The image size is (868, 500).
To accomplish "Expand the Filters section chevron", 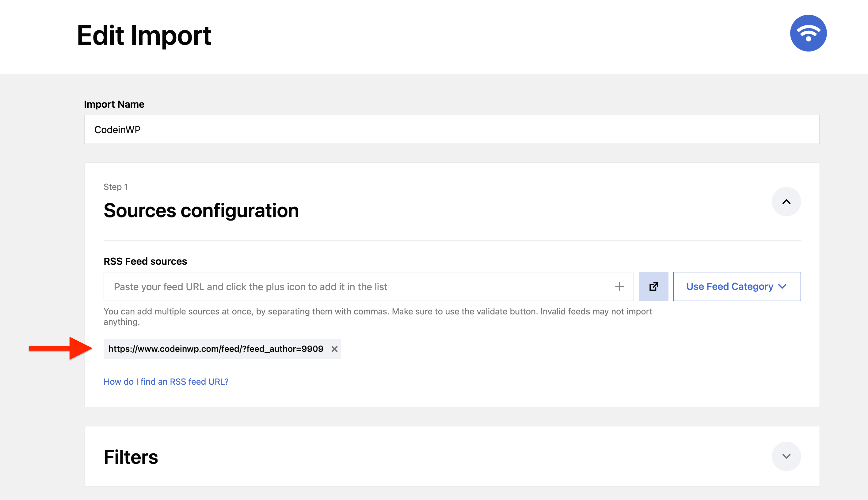I will (x=786, y=456).
